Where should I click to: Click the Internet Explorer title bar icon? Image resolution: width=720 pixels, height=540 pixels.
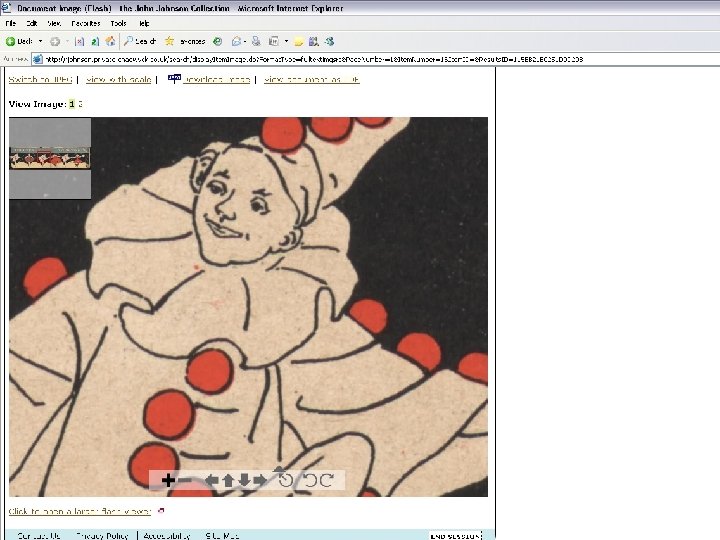pyautogui.click(x=6, y=8)
